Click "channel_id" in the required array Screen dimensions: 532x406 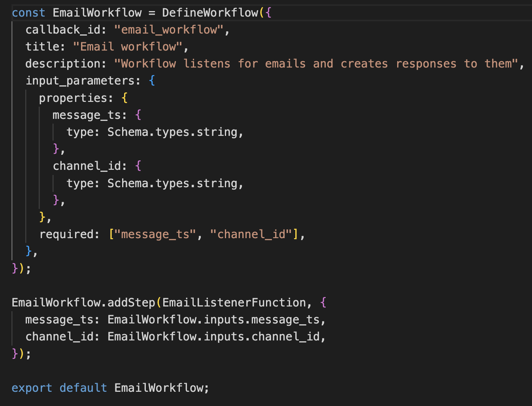click(x=251, y=234)
